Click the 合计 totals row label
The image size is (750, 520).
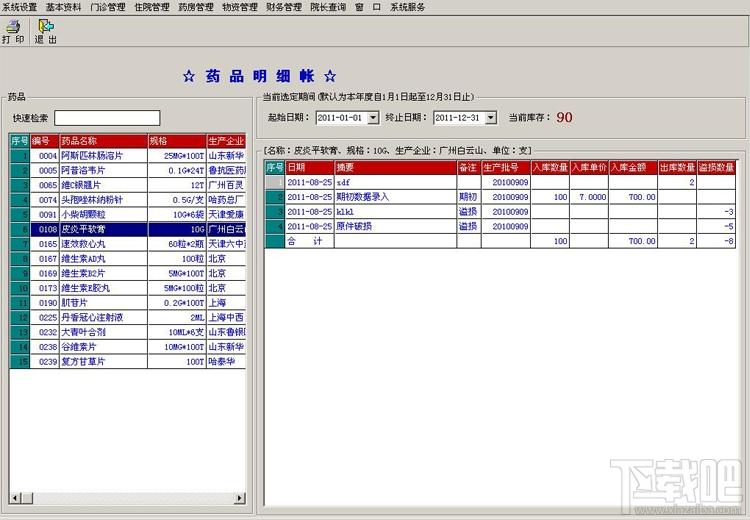[x=305, y=241]
